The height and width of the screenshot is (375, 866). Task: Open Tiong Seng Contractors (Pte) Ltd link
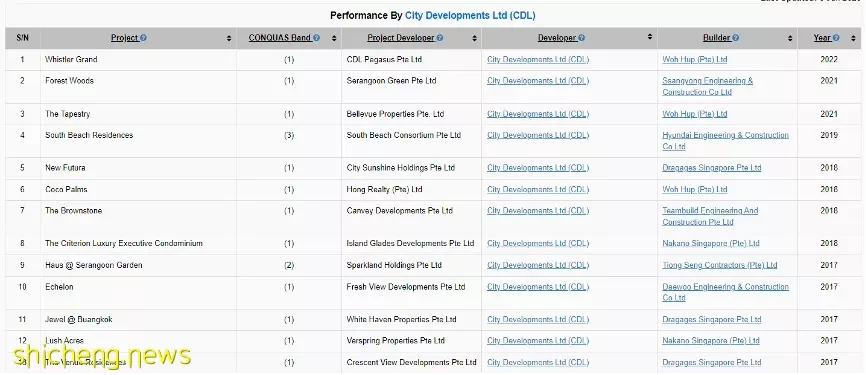720,265
